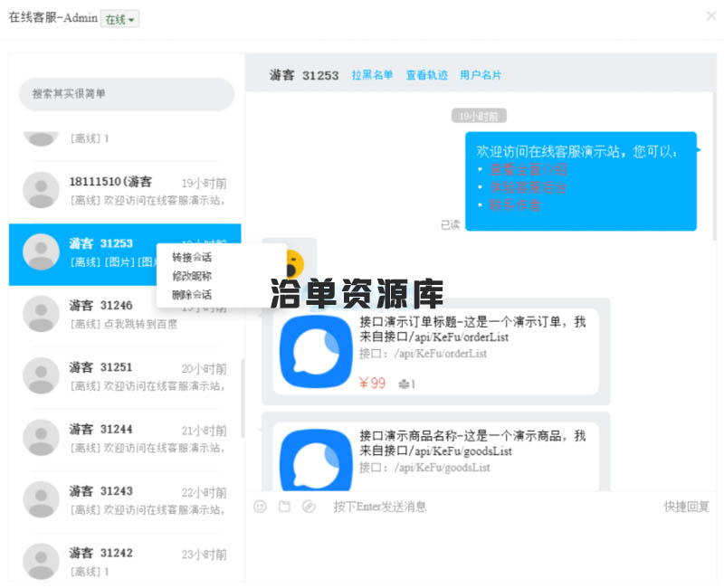Image resolution: width=724 pixels, height=588 pixels.
Task: Click the file upload folder icon
Action: point(284,507)
